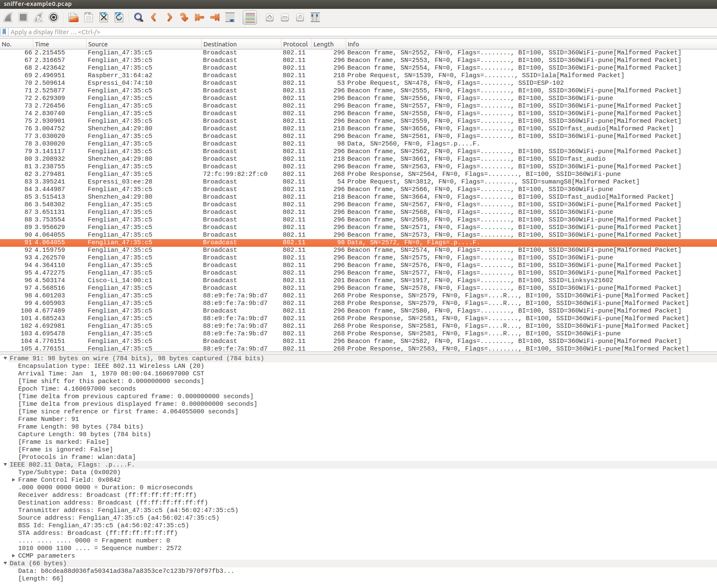Click the Encapsulation type detail line
Screen dimensions: 717x588
(x=111, y=366)
